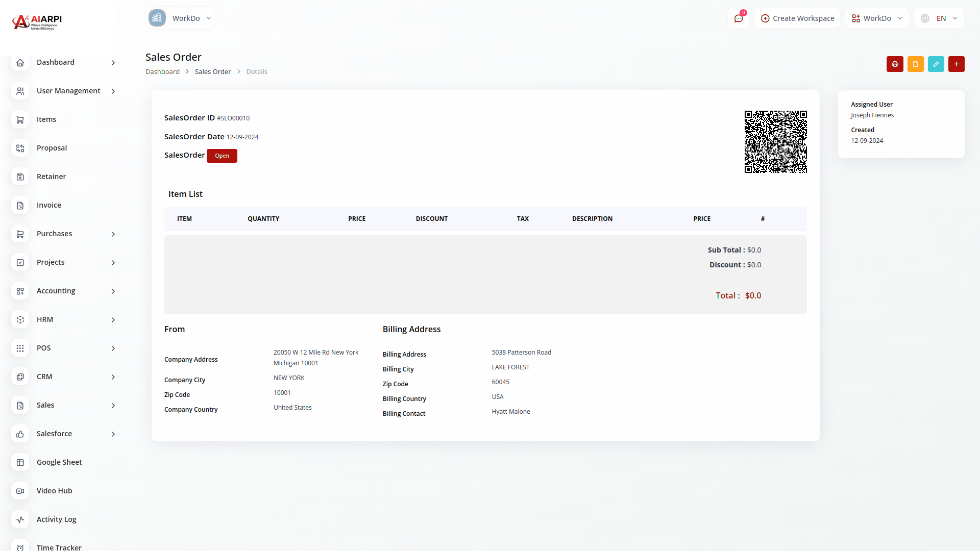
Task: Click the Invoice document icon
Action: click(x=20, y=205)
